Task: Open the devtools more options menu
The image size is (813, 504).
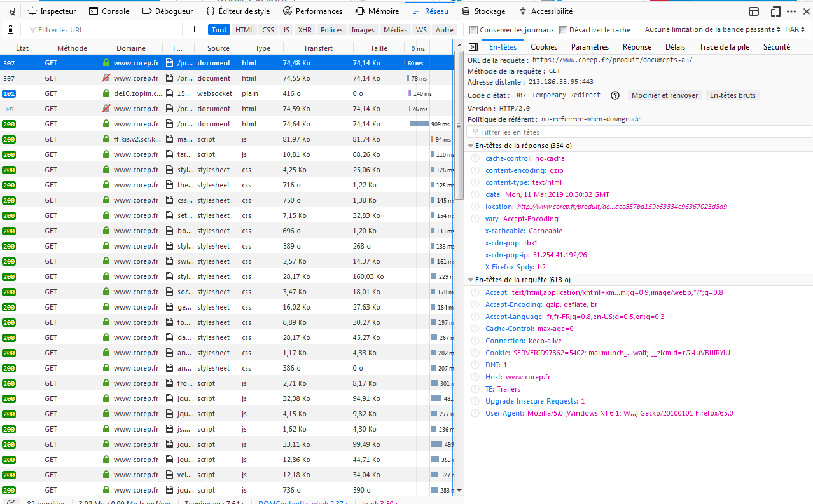Action: [x=791, y=11]
